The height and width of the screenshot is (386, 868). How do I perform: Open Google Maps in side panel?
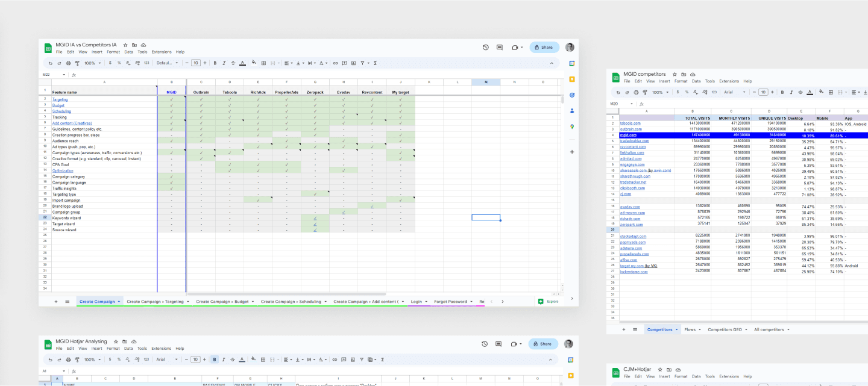571,126
